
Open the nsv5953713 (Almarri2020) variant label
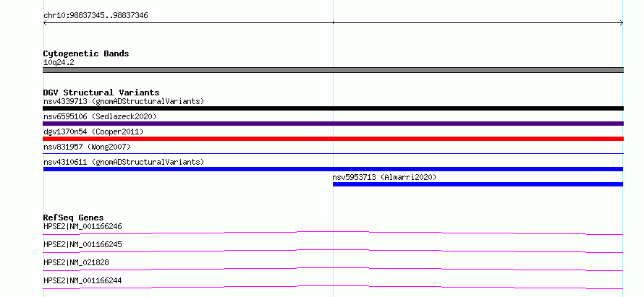click(x=384, y=177)
